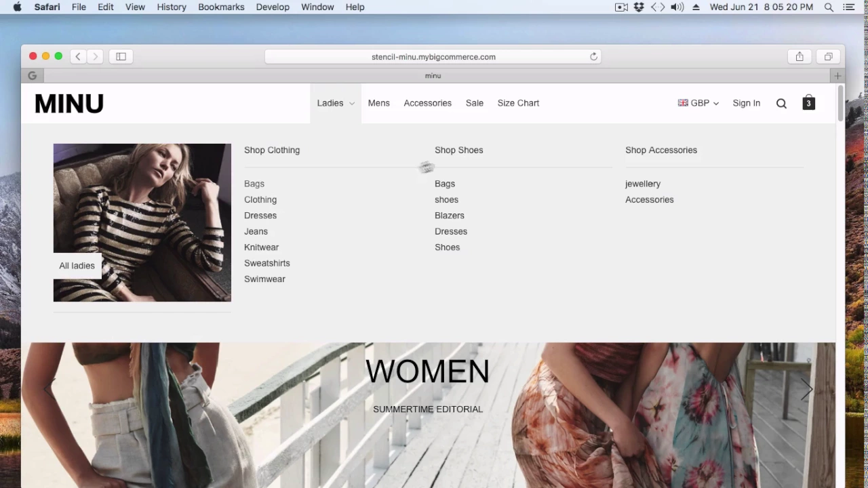
Task: Open the Sale navigation item
Action: (475, 103)
